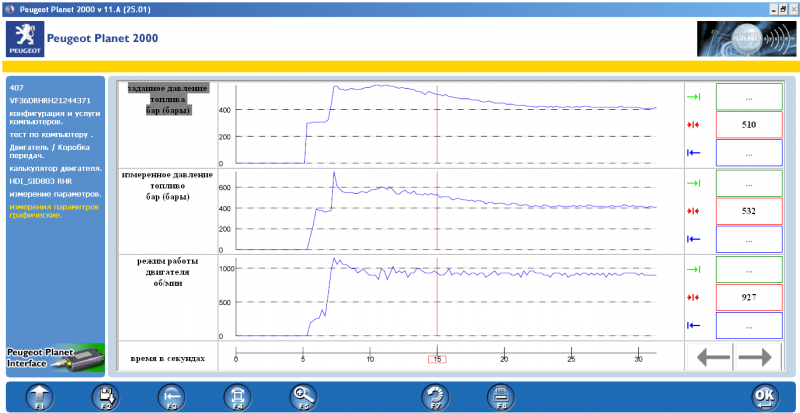
Task: Click green arrow icon for режим работы двигателя graph
Action: 694,269
